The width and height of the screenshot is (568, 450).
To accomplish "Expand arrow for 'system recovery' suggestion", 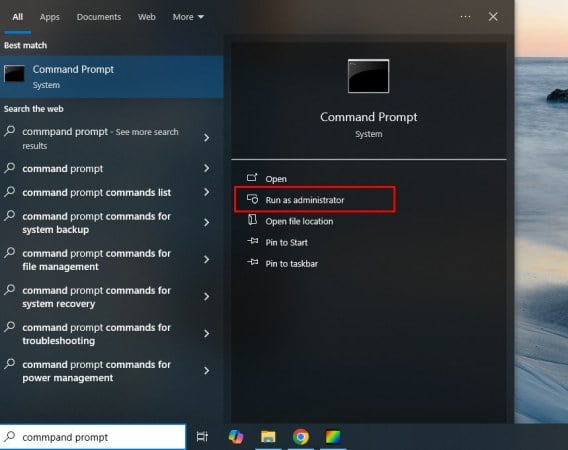I will 206,296.
